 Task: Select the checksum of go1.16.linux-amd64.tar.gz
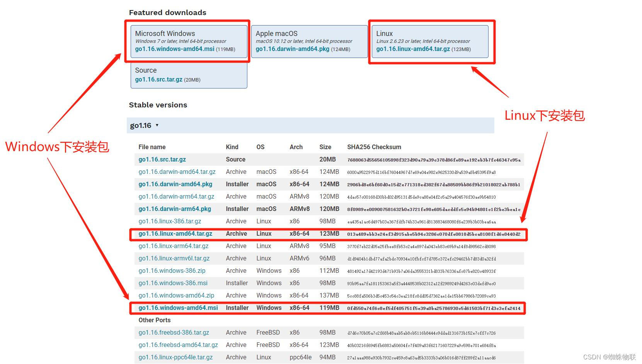point(434,234)
